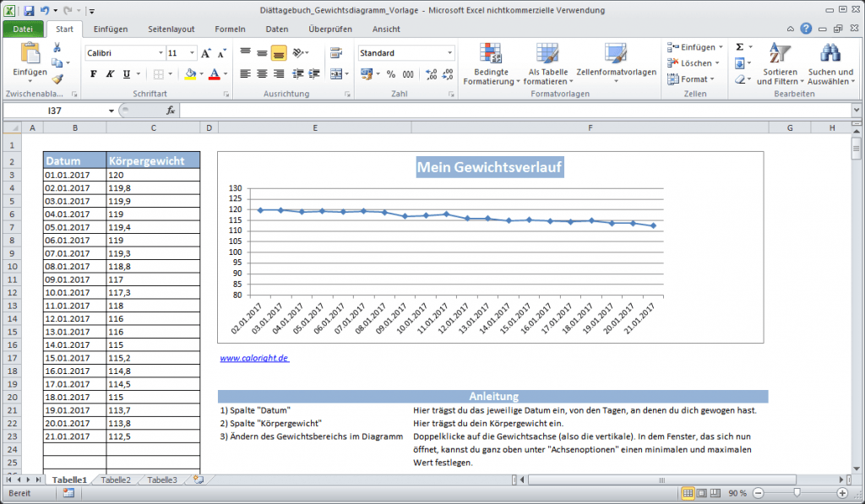This screenshot has height=504, width=865.
Task: Open the Datei tab
Action: pyautogui.click(x=23, y=30)
